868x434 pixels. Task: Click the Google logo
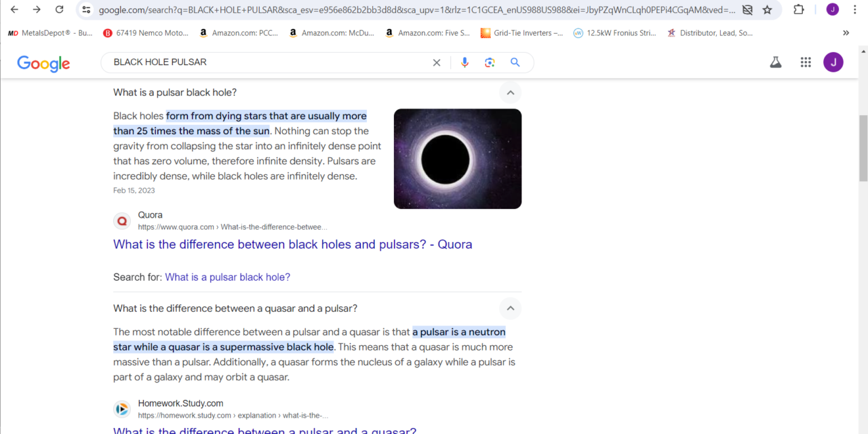click(43, 63)
